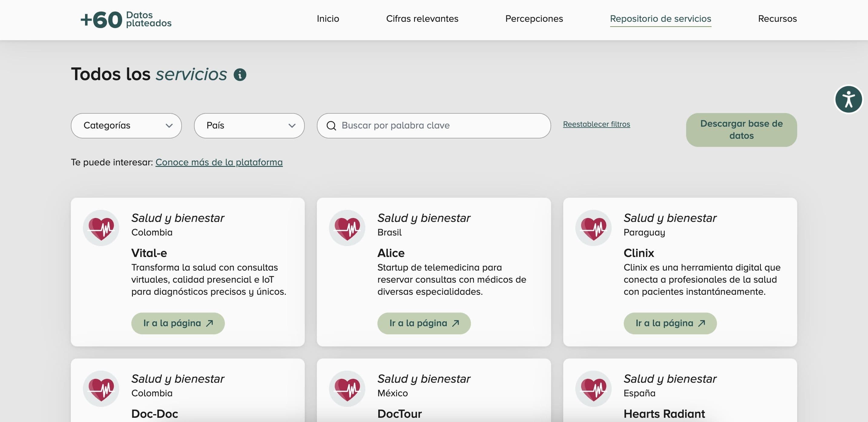Click the Clinix service title

coord(639,253)
